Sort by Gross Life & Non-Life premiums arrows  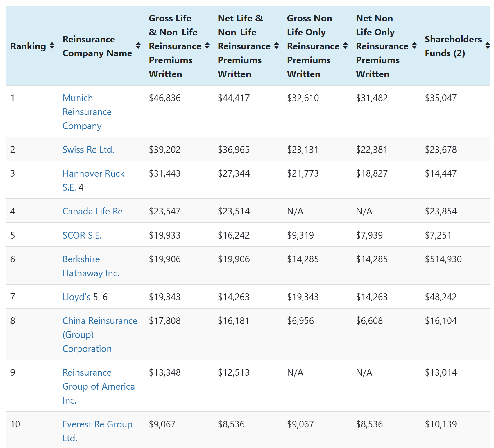[x=207, y=46]
